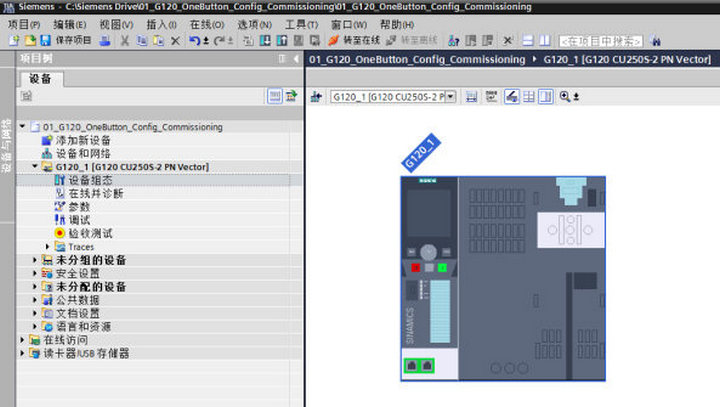Click the Zoom magnifier icon in the device view toolbar

565,96
